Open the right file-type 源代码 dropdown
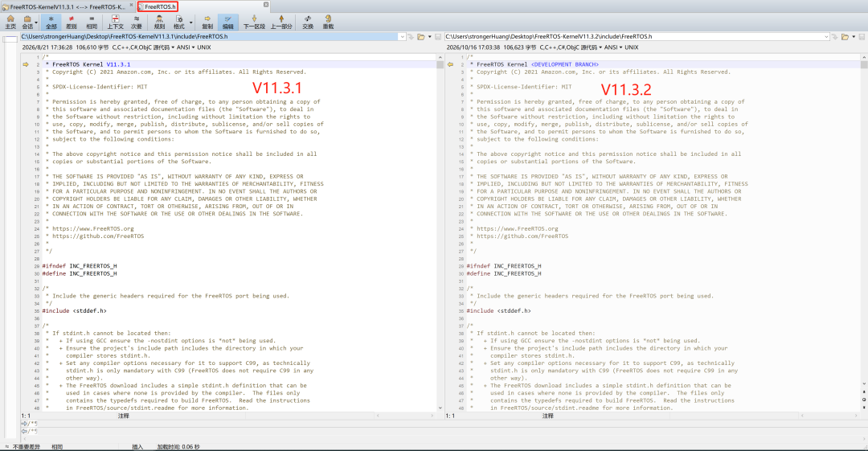 570,47
